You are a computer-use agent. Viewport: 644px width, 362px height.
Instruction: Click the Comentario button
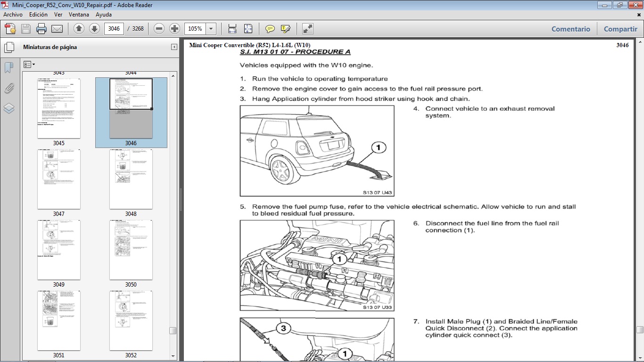point(570,29)
